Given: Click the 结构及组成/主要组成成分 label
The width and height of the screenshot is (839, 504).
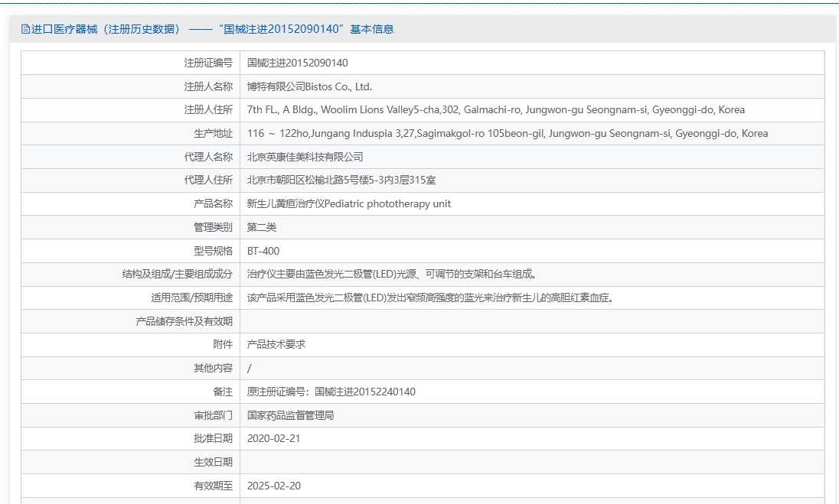Looking at the screenshot, I should coord(178,275).
